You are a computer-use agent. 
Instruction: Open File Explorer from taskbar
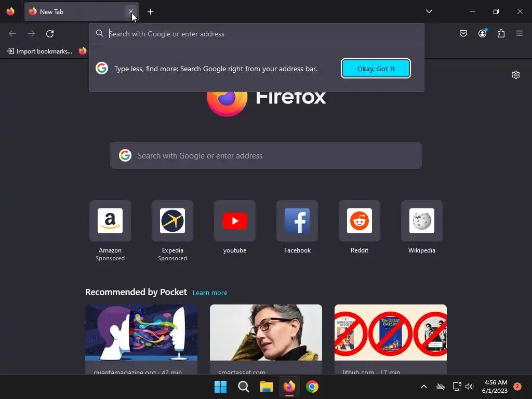point(267,387)
